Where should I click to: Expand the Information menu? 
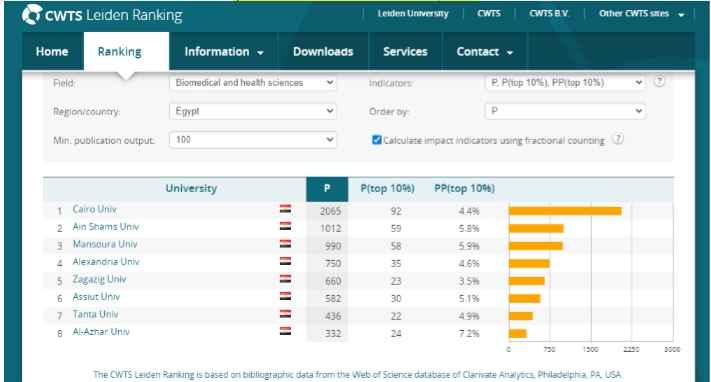click(224, 52)
